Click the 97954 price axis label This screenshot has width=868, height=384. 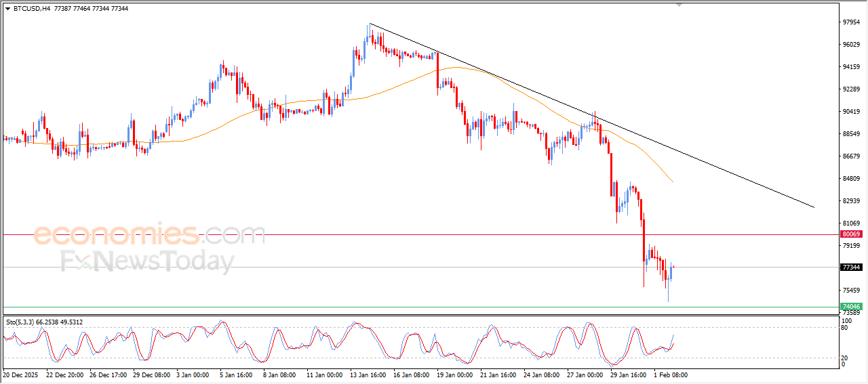coord(851,22)
